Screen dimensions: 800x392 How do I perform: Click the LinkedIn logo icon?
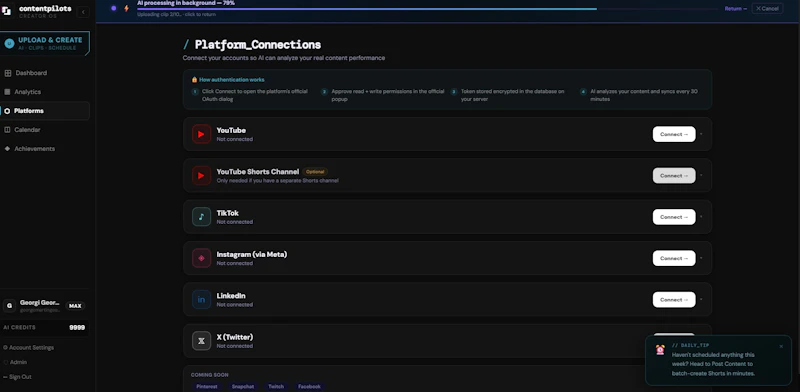(x=202, y=300)
